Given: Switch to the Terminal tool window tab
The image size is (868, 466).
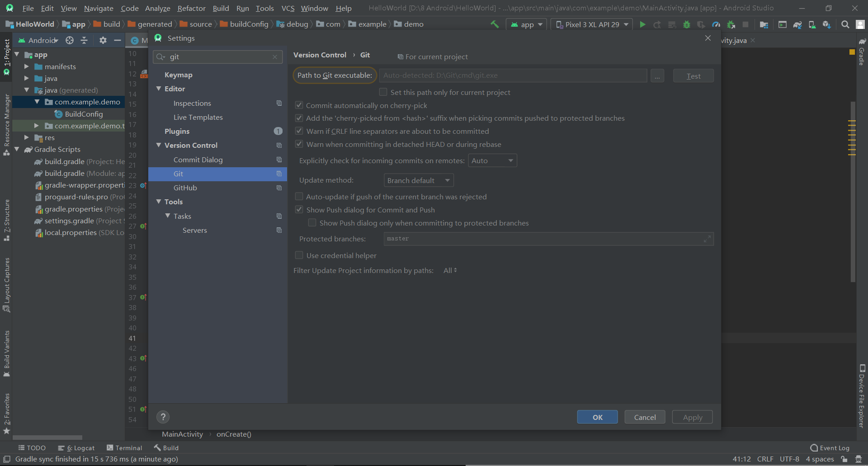Looking at the screenshot, I should point(124,448).
